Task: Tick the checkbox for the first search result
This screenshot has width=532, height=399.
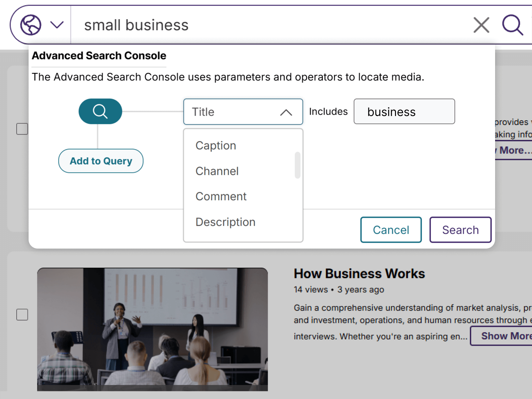Action: pos(22,129)
